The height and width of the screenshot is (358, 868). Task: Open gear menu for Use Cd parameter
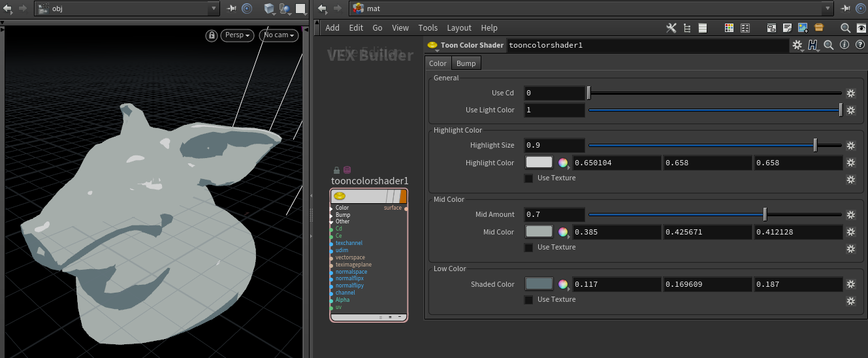point(850,93)
